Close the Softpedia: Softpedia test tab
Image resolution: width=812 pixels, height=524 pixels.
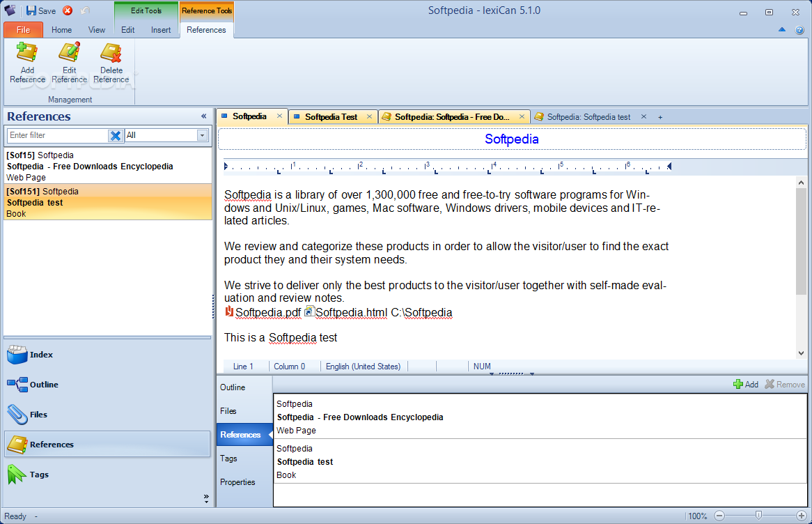643,116
